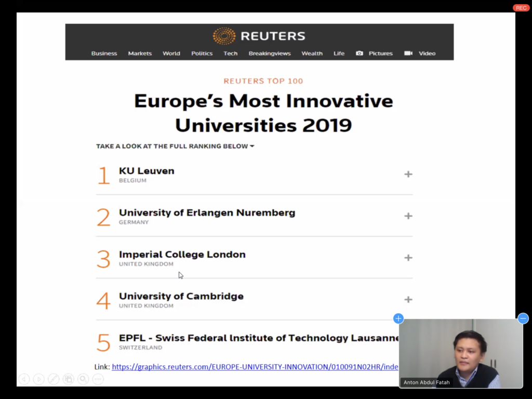This screenshot has height=399, width=532.
Task: Click Anton Abdul Fatah's video thumbnail
Action: coord(461,353)
